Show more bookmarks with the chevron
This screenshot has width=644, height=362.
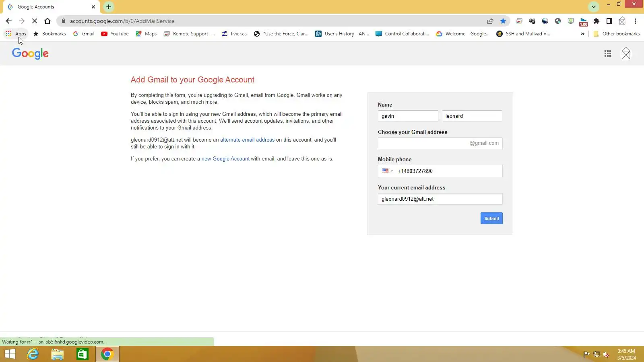(582, 34)
